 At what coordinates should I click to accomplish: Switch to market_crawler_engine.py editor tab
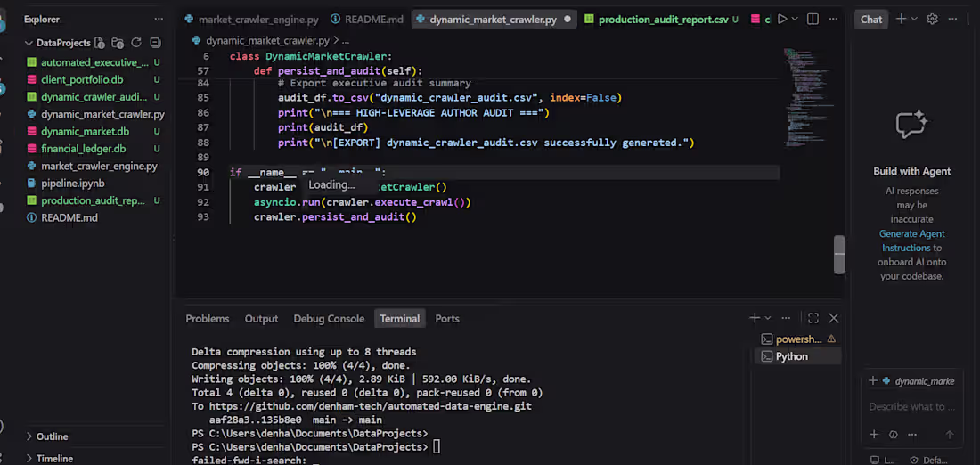coord(250,20)
